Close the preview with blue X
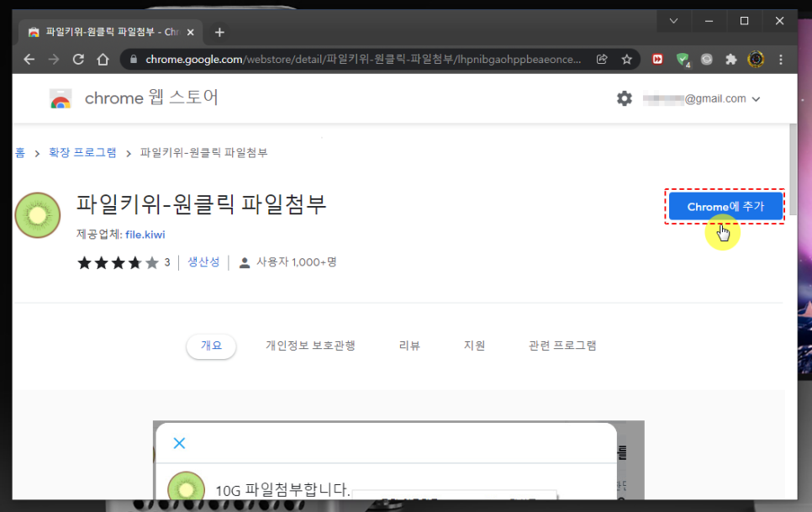Viewport: 812px width, 512px height. point(179,443)
